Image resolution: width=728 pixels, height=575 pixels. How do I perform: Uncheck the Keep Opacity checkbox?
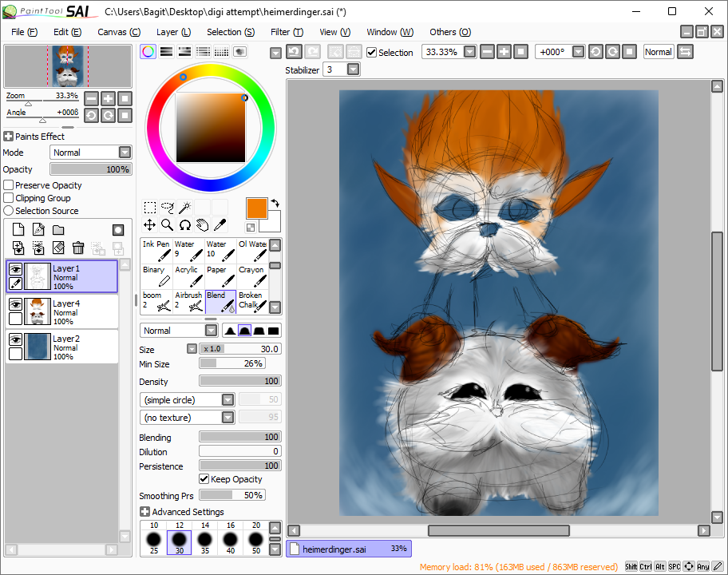point(204,478)
